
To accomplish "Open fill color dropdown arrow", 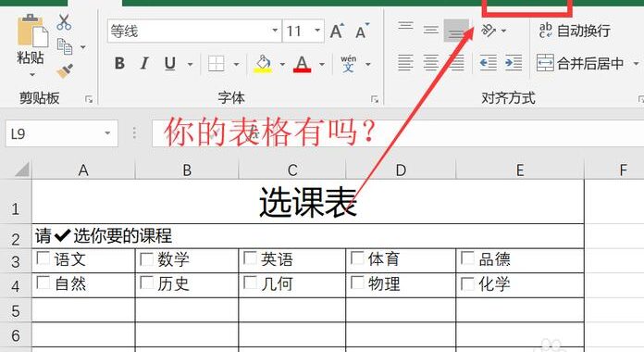I will 282,64.
